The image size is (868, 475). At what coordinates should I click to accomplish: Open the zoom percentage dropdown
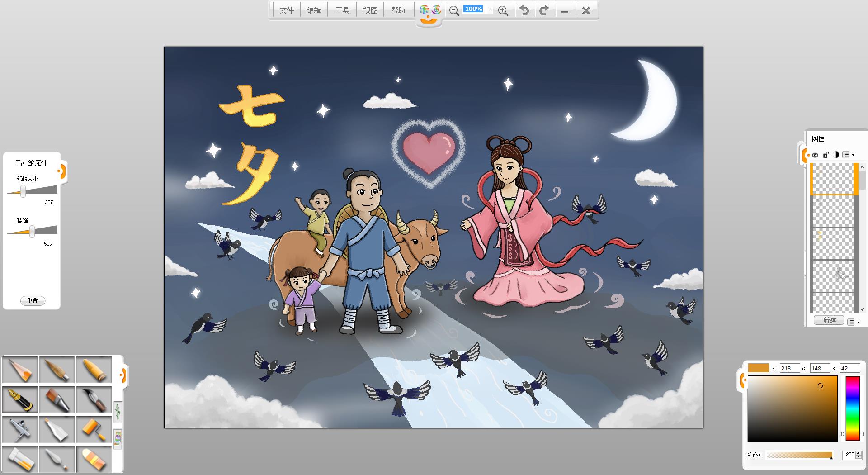pyautogui.click(x=490, y=9)
